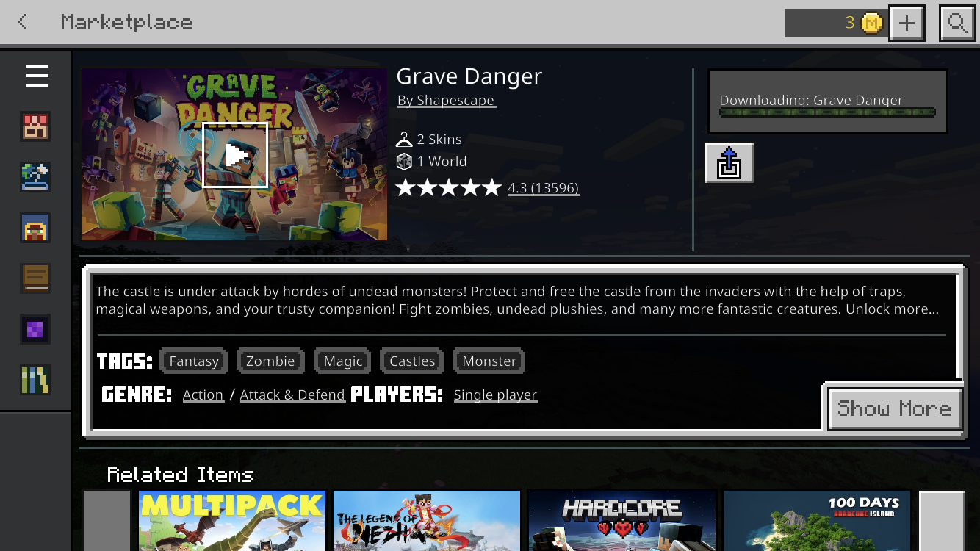This screenshot has width=980, height=551.
Task: Select the Zombie tag
Action: 270,361
